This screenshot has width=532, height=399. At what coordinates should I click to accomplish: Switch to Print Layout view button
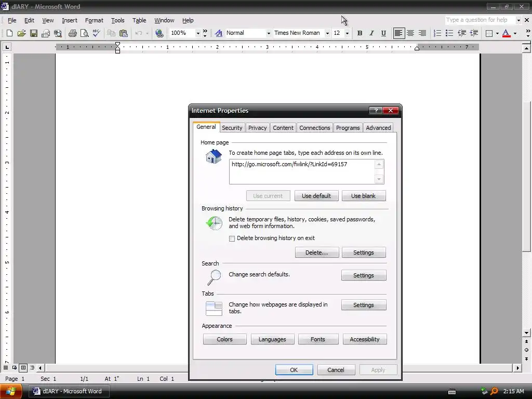coord(23,367)
